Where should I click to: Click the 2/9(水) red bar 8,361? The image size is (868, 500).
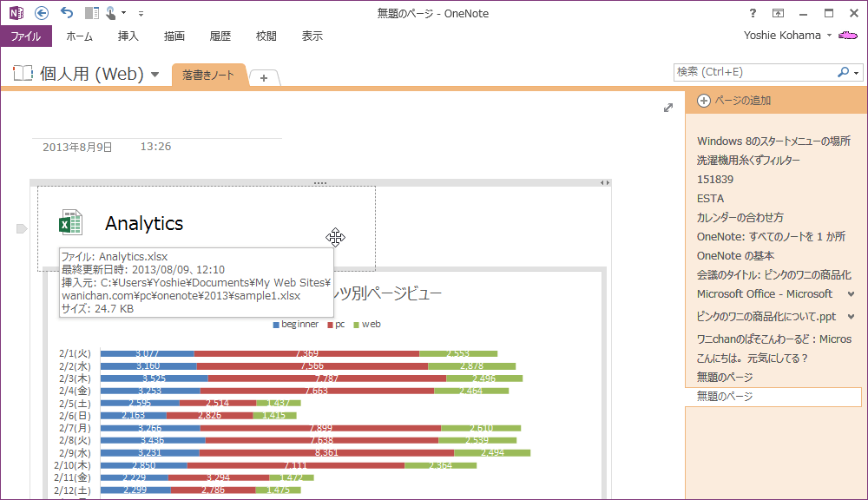click(326, 453)
